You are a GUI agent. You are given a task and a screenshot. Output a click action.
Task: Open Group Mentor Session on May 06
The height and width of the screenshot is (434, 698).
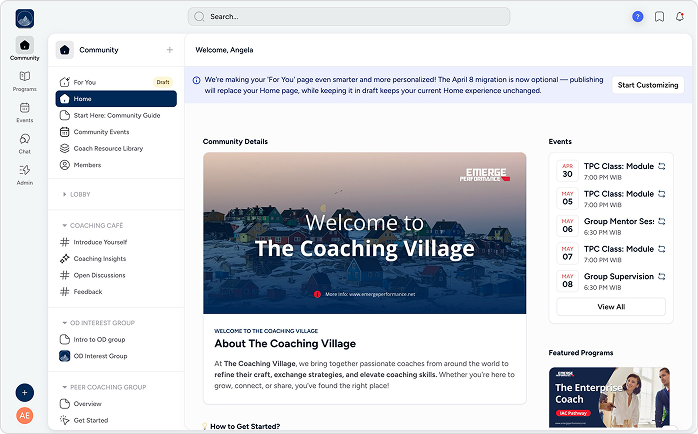point(611,226)
